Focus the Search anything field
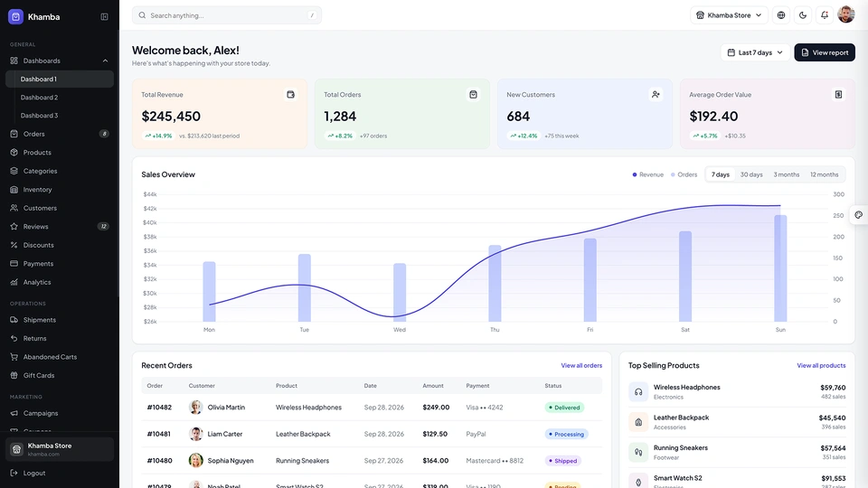Viewport: 868px width, 488px height. [x=226, y=15]
